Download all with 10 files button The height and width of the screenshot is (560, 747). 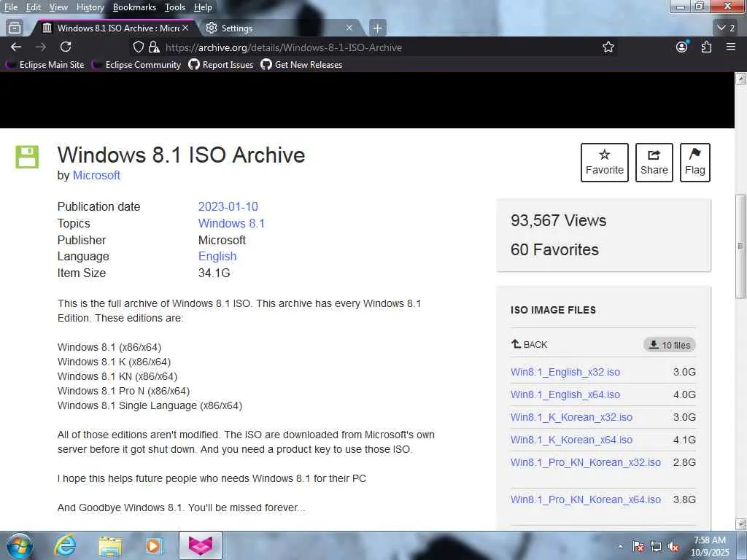tap(670, 345)
